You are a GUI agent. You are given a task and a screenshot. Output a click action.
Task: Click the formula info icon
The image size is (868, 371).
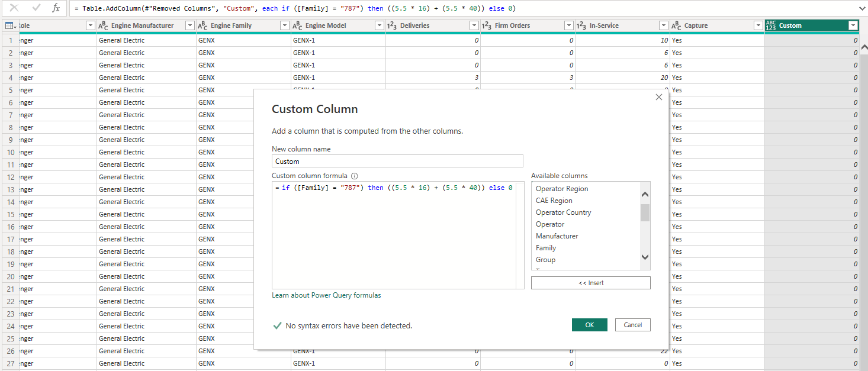point(355,176)
